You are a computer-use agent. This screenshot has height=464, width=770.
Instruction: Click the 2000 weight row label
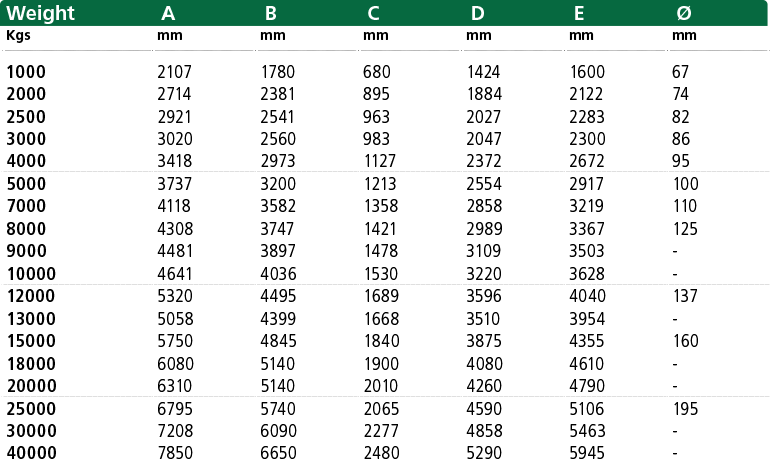pyautogui.click(x=26, y=94)
